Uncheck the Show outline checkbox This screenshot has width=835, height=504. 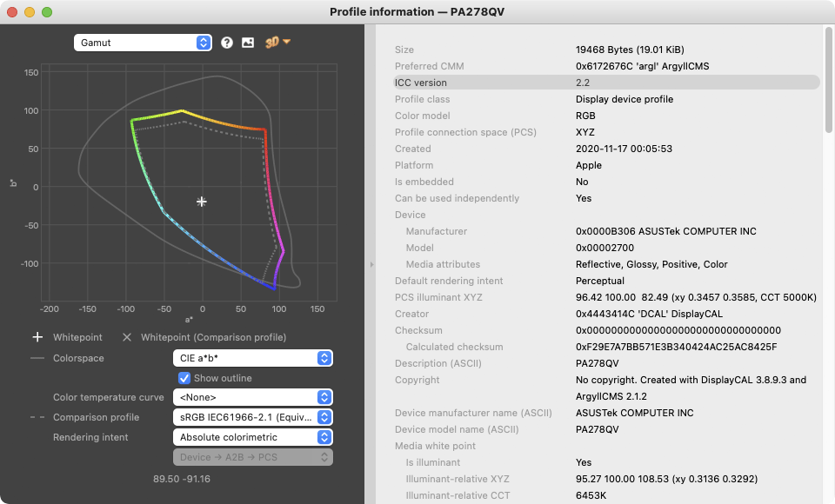[184, 378]
